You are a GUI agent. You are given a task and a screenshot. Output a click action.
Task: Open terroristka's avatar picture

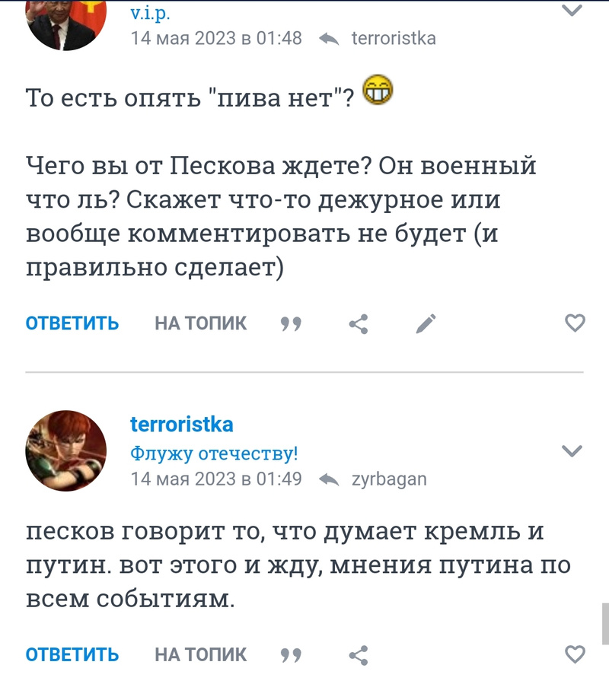[x=66, y=450]
